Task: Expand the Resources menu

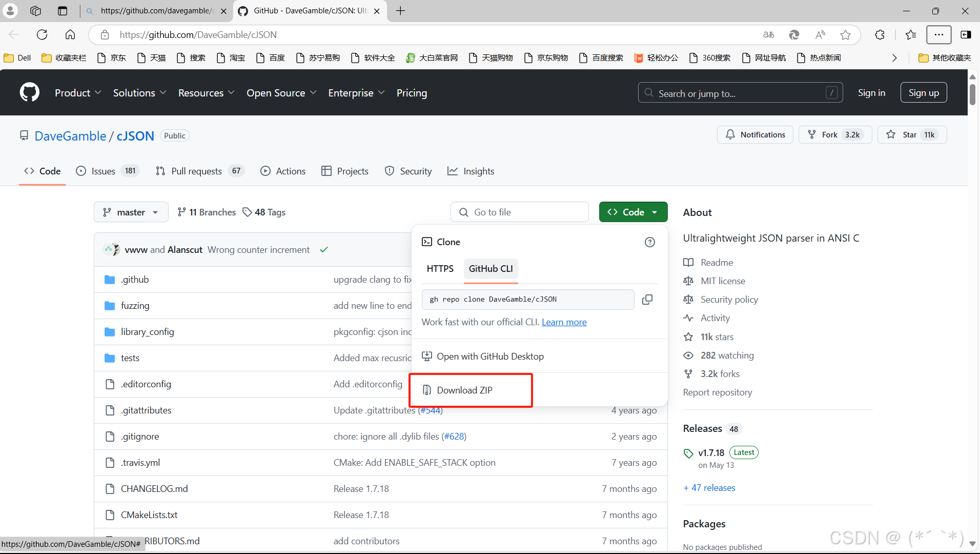Action: pos(206,93)
